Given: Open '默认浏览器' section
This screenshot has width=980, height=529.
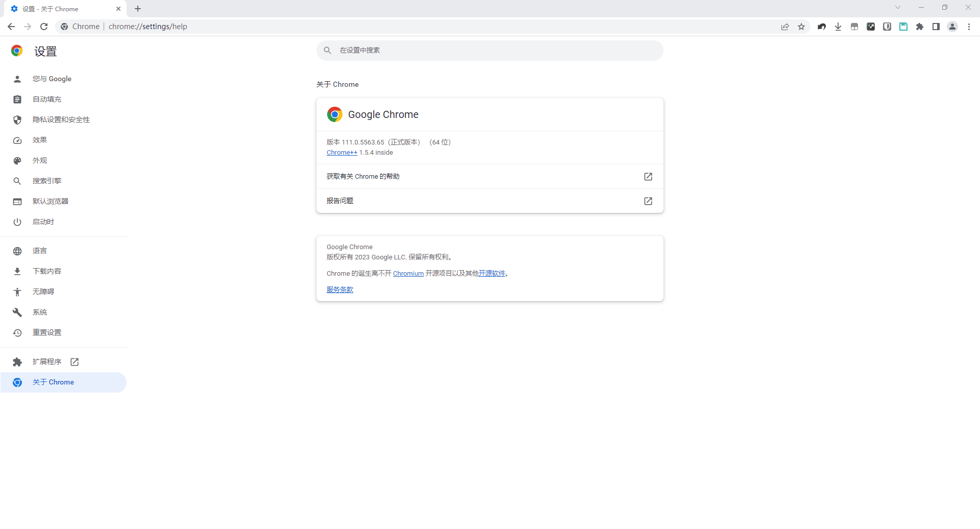Looking at the screenshot, I should tap(64, 201).
